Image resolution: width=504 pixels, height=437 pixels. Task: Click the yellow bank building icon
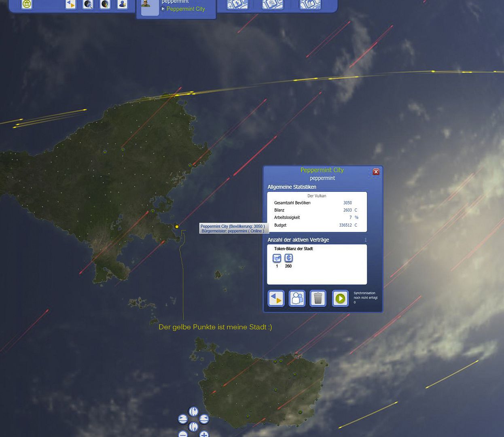tap(27, 4)
